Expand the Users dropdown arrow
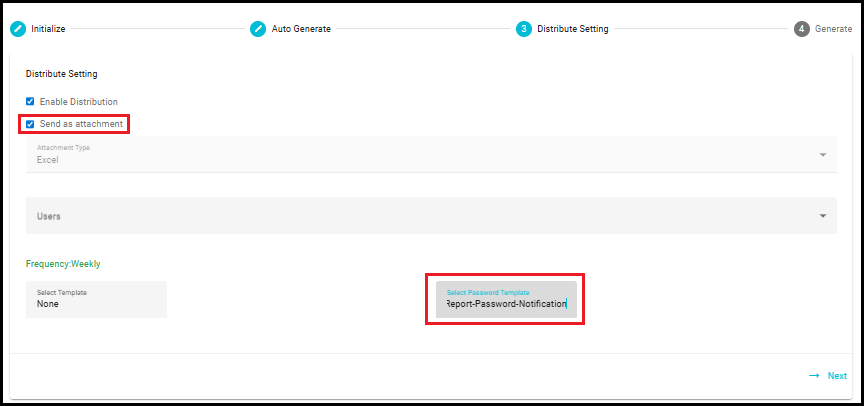Viewport: 864px width, 406px height. point(823,216)
